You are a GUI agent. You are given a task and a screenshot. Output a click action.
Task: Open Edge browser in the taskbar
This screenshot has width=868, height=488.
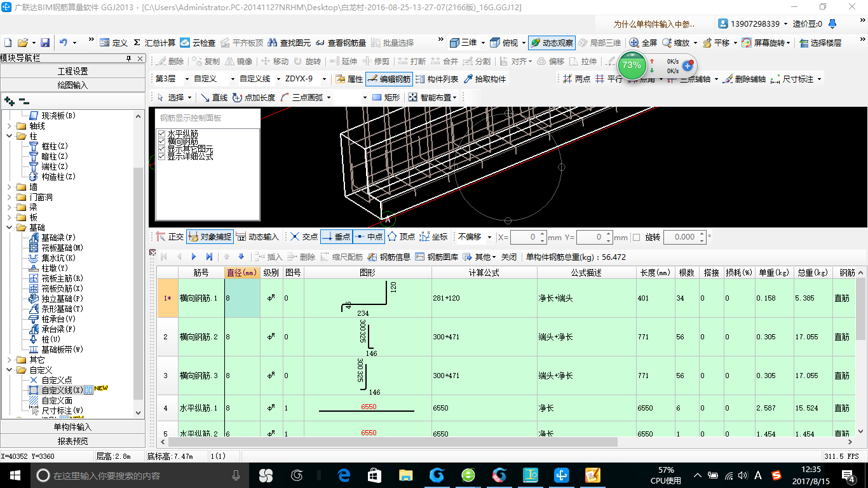(x=344, y=475)
